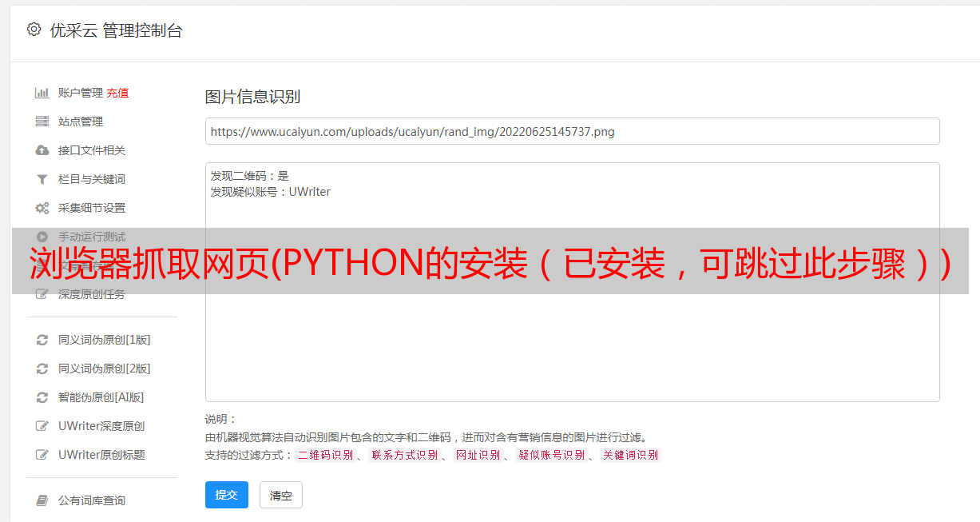The width and height of the screenshot is (980, 522).
Task: Click the filter funnel icon for 栏目与关键词
Action: [42, 179]
